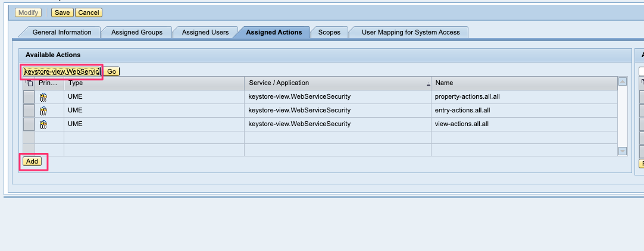Click the principal icon in the entry-actions.all.all row
Viewport: 644px width, 251px height.
43,111
